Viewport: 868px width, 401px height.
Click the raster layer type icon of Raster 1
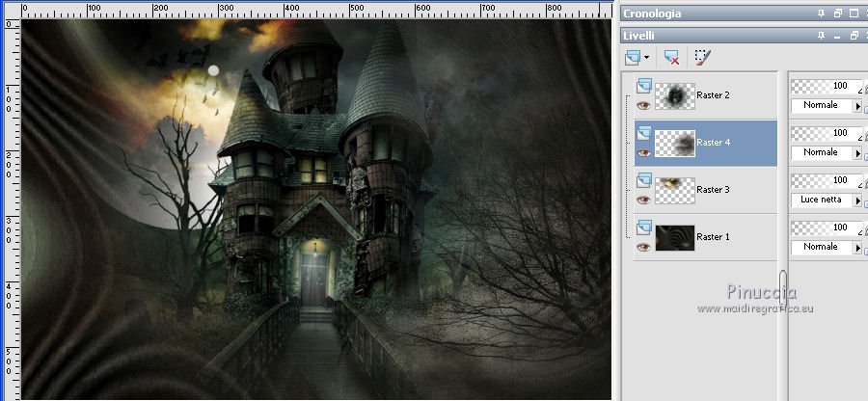tap(644, 227)
